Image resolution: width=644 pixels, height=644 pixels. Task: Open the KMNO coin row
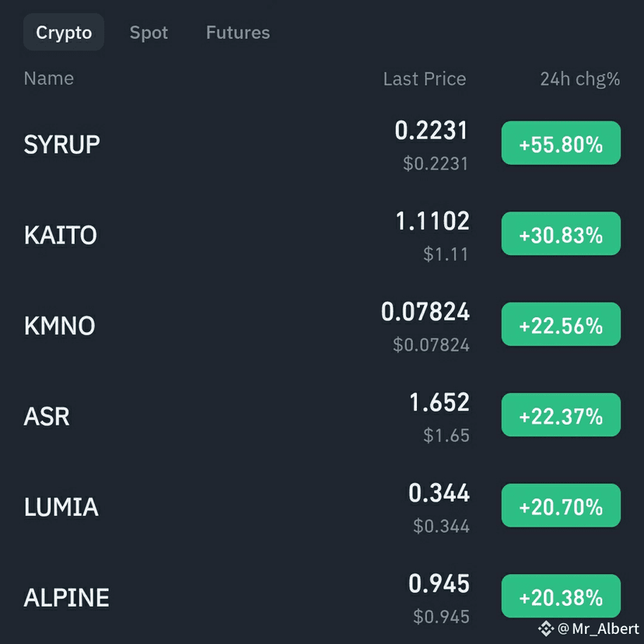pyautogui.click(x=322, y=325)
